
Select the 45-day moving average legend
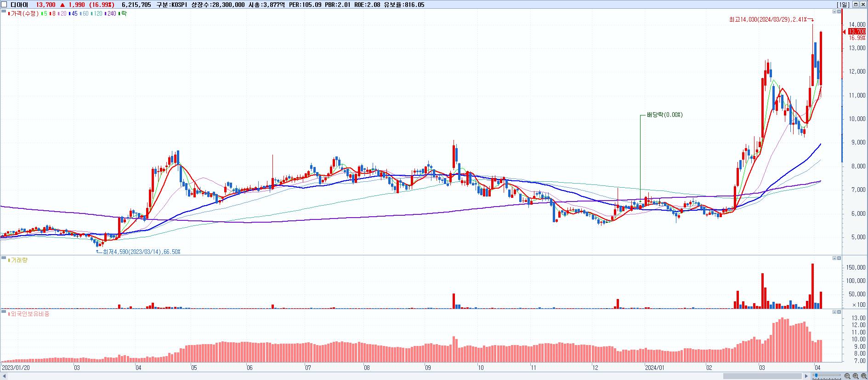[73, 14]
